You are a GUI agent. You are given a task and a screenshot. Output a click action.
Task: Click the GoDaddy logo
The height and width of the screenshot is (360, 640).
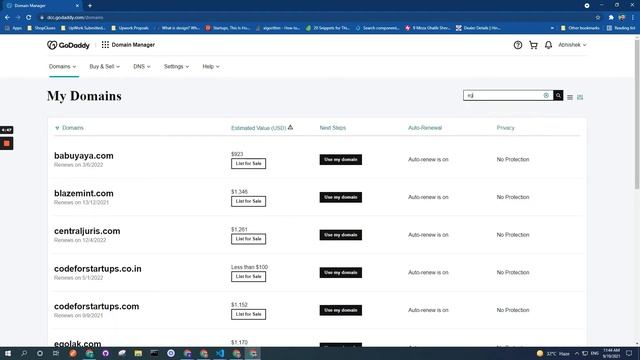click(68, 45)
